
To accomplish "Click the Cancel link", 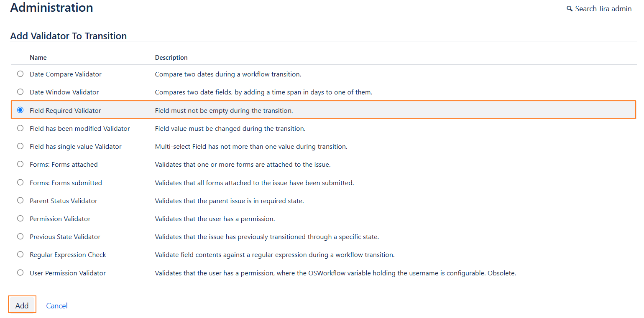I will tap(57, 305).
